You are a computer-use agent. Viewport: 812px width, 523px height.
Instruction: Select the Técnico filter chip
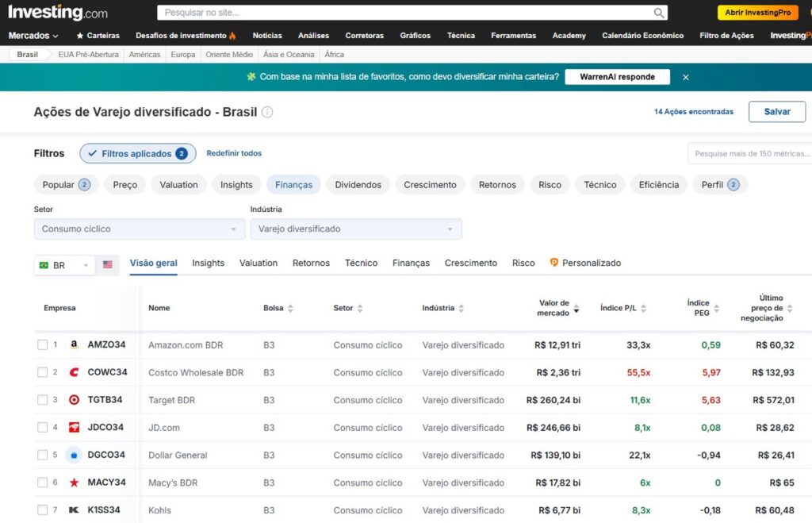point(600,185)
